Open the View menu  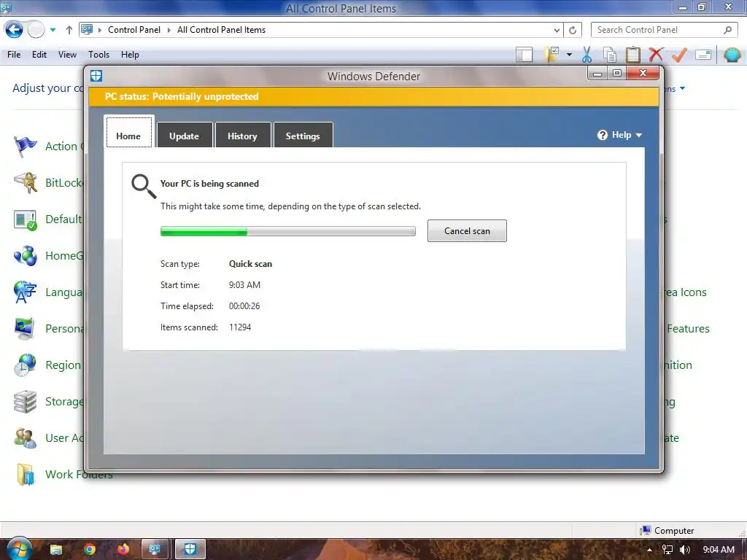67,54
